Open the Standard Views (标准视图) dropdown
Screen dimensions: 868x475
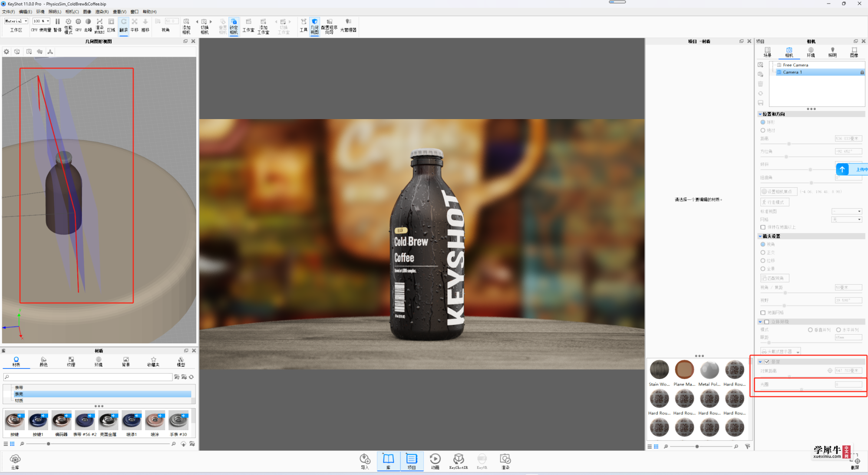coord(847,211)
